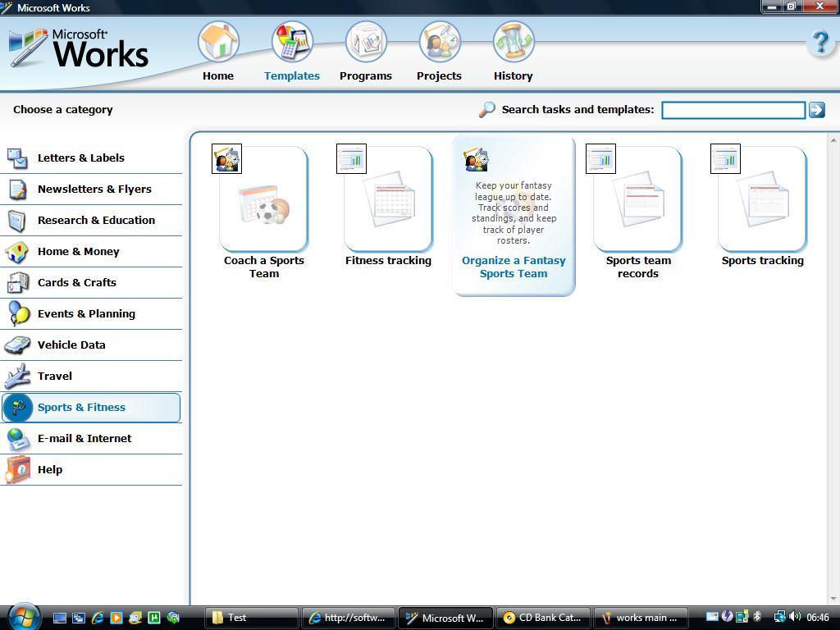
Task: Open the History hourglass icon
Action: point(514,41)
